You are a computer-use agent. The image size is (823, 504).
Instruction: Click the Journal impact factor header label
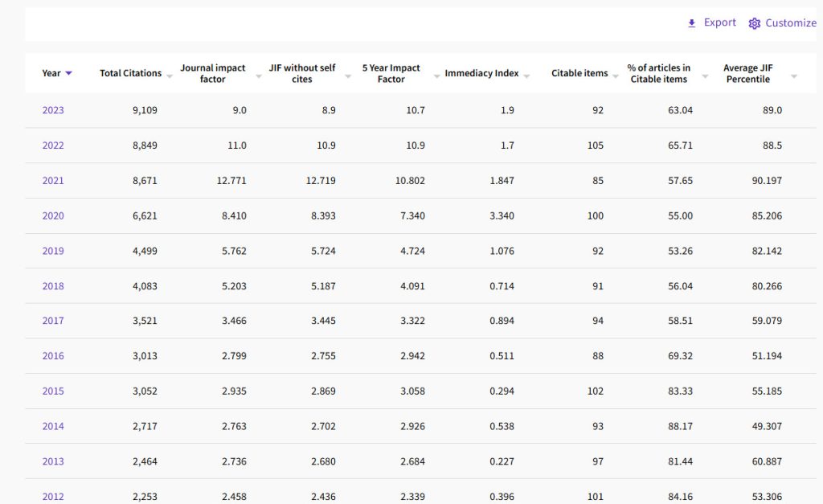coord(212,73)
